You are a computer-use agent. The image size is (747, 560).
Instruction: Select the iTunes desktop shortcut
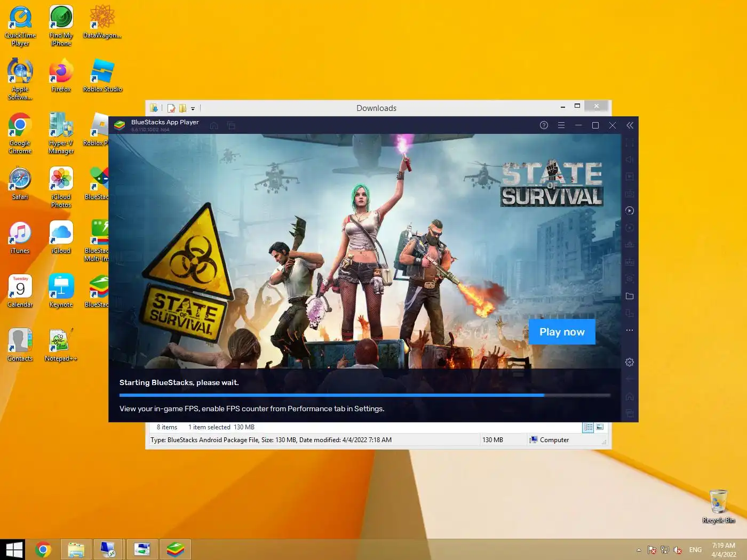pos(20,237)
